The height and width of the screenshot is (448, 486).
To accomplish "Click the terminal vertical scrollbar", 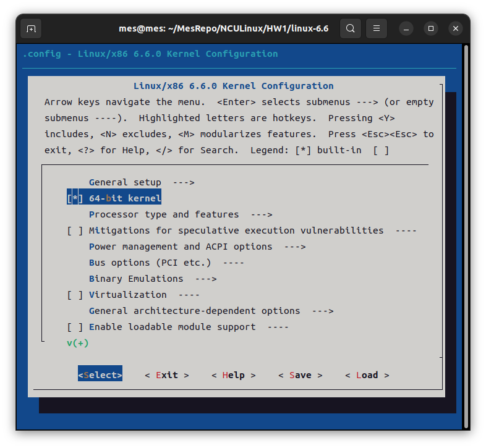I will pyautogui.click(x=466, y=237).
